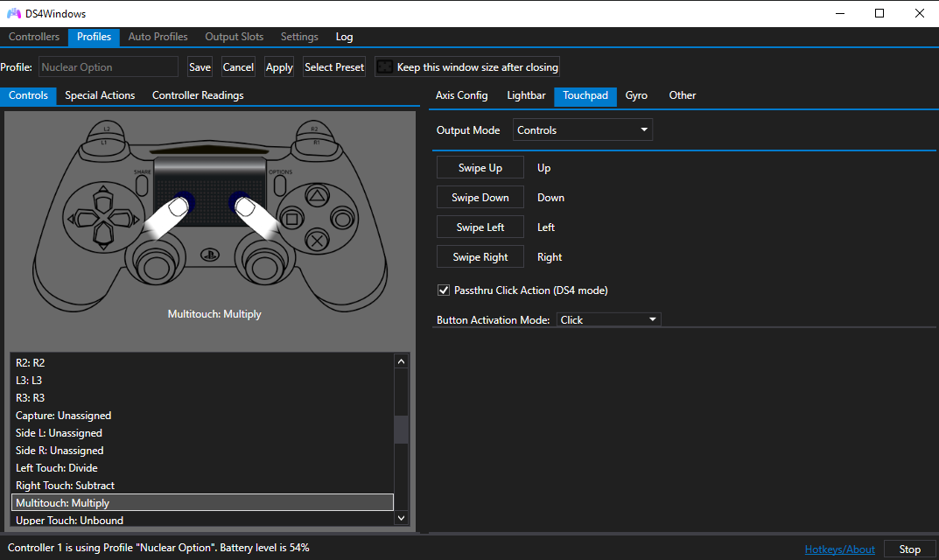Switch to the Controllers tab

tap(34, 37)
